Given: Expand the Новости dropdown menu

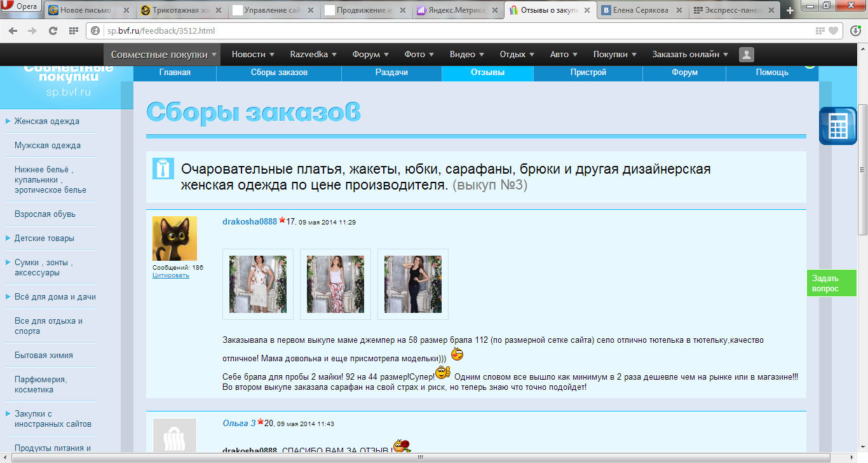Looking at the screenshot, I should (x=253, y=55).
